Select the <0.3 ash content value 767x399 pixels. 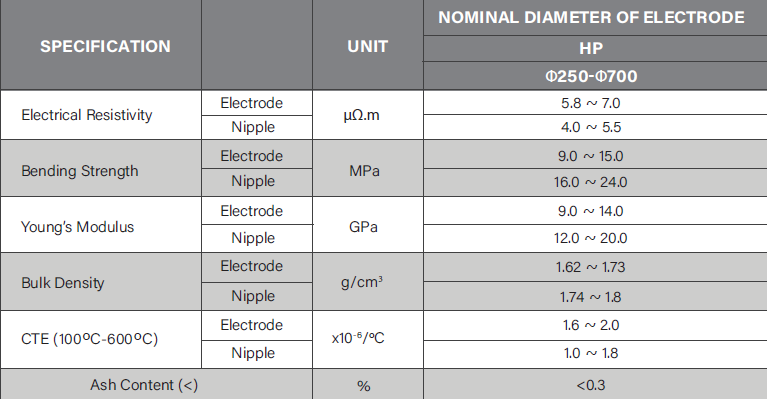(x=590, y=385)
